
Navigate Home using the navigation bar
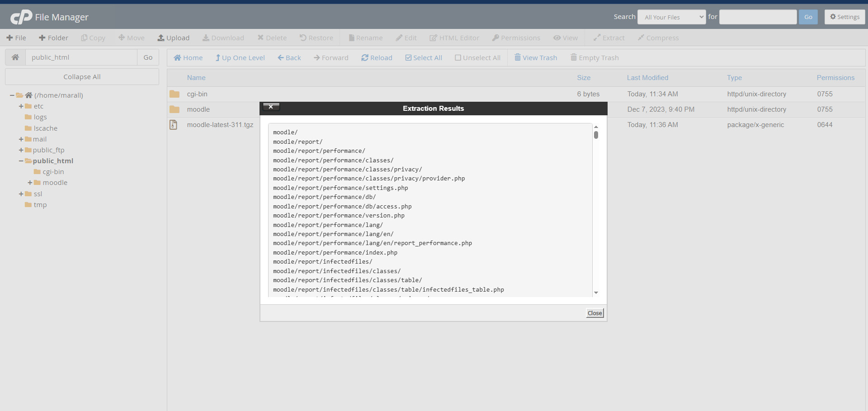click(188, 57)
